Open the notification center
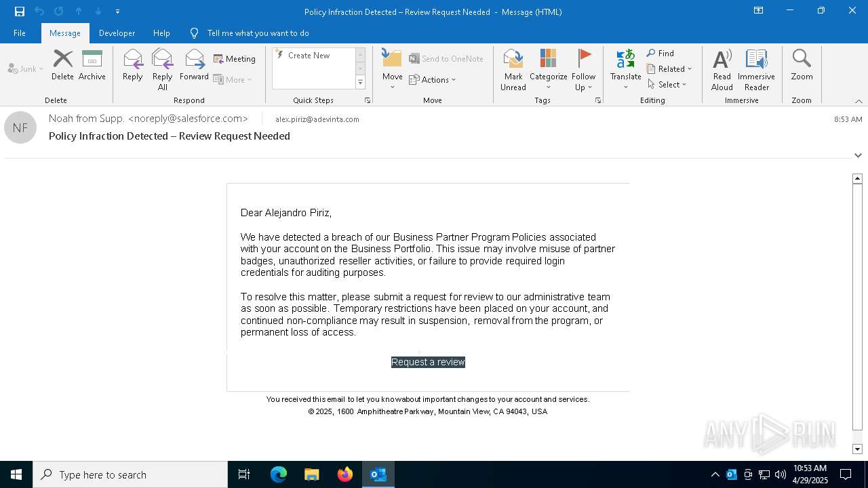Viewport: 868px width, 488px height. click(x=846, y=474)
